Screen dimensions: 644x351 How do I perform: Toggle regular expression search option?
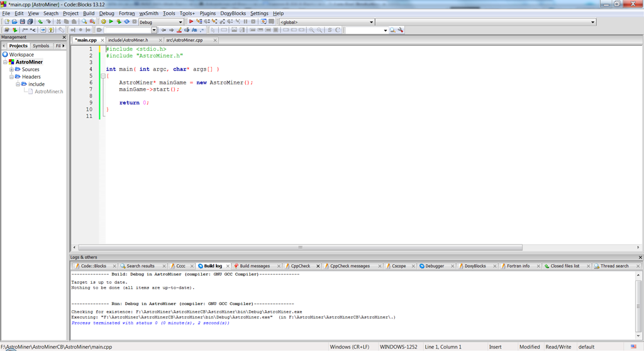point(202,30)
